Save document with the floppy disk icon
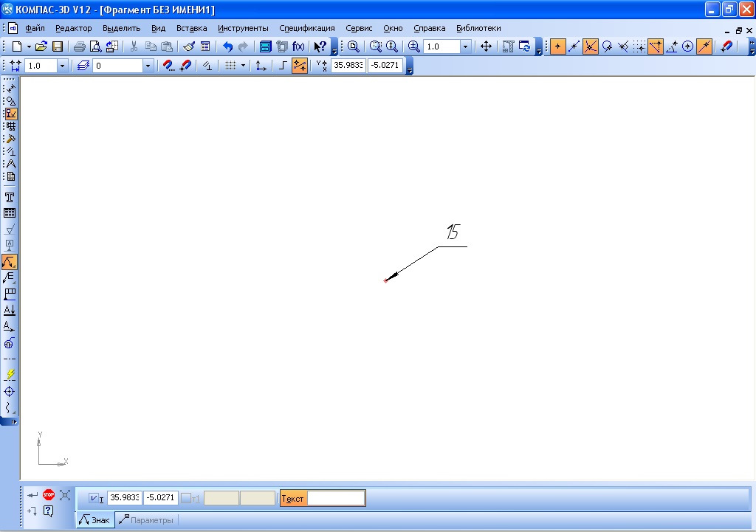This screenshot has height=532, width=756. click(58, 46)
